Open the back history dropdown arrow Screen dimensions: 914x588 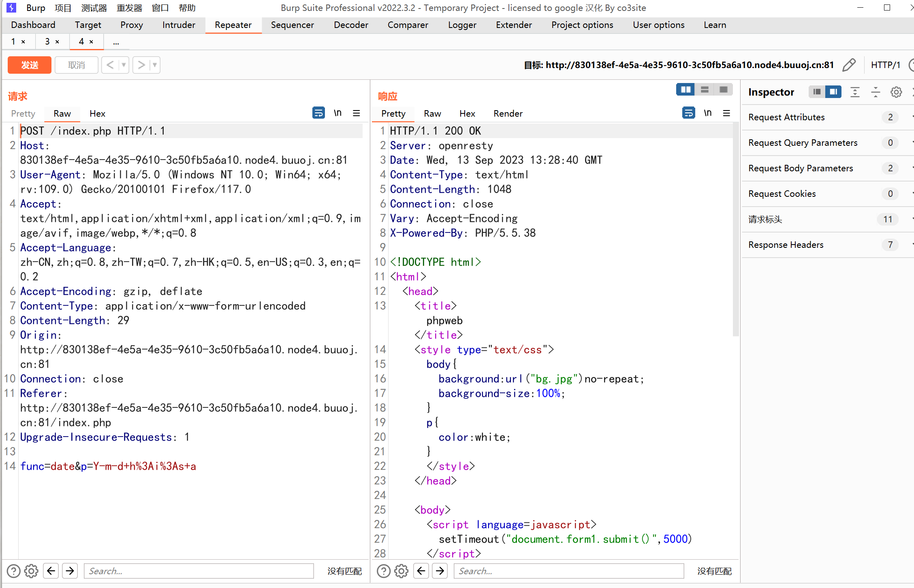pyautogui.click(x=124, y=65)
